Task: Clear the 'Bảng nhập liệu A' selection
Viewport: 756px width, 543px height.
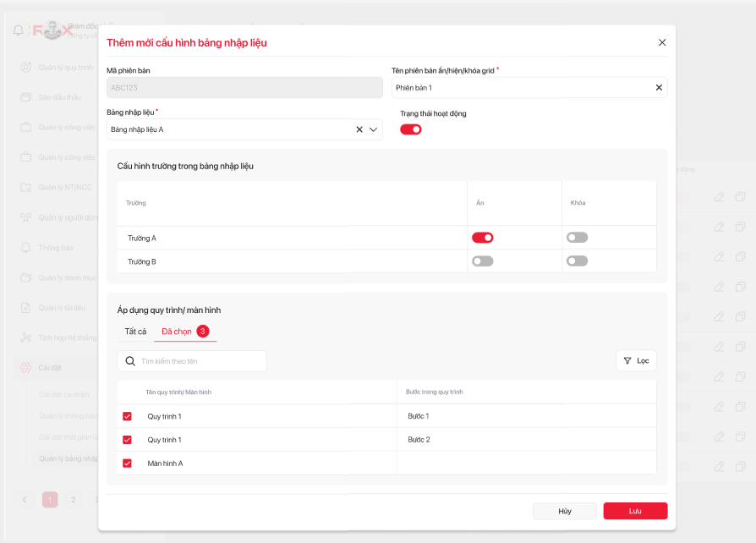Action: click(x=359, y=129)
